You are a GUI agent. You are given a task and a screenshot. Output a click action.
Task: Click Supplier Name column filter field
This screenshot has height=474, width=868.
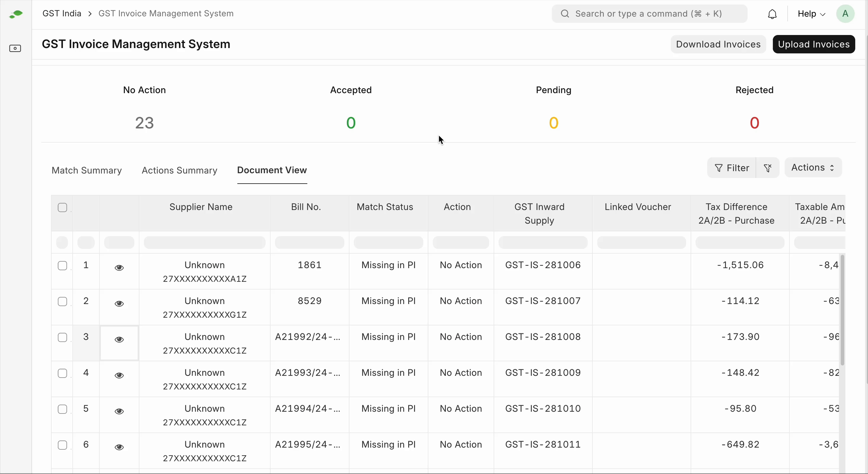[204, 243]
